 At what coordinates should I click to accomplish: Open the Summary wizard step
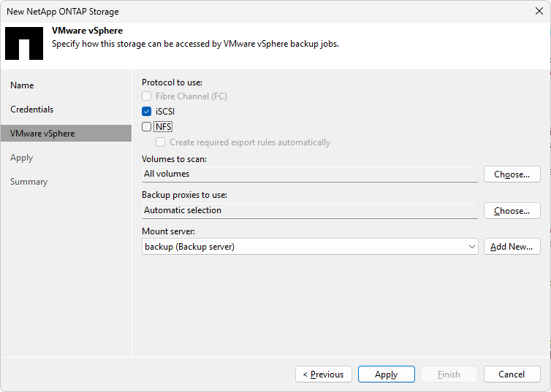tap(28, 182)
